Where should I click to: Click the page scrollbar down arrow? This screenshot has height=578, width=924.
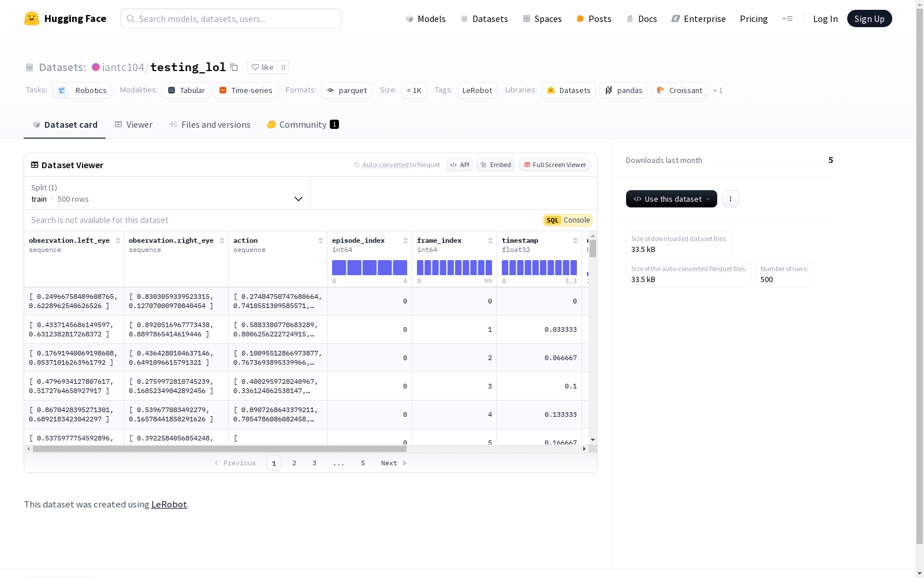919,573
